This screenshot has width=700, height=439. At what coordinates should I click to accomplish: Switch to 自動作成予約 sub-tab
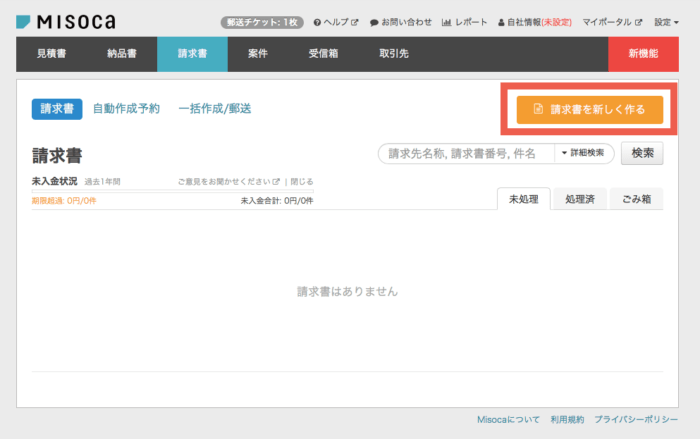pos(126,109)
